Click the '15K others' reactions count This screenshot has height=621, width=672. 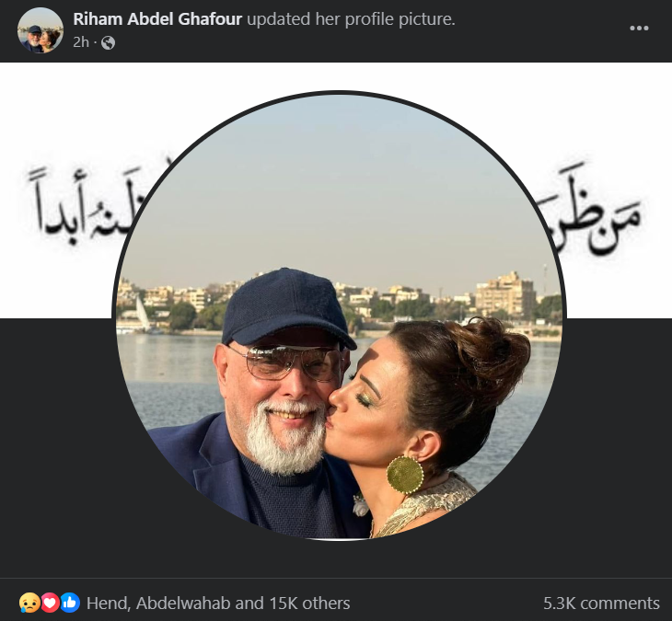[309, 603]
